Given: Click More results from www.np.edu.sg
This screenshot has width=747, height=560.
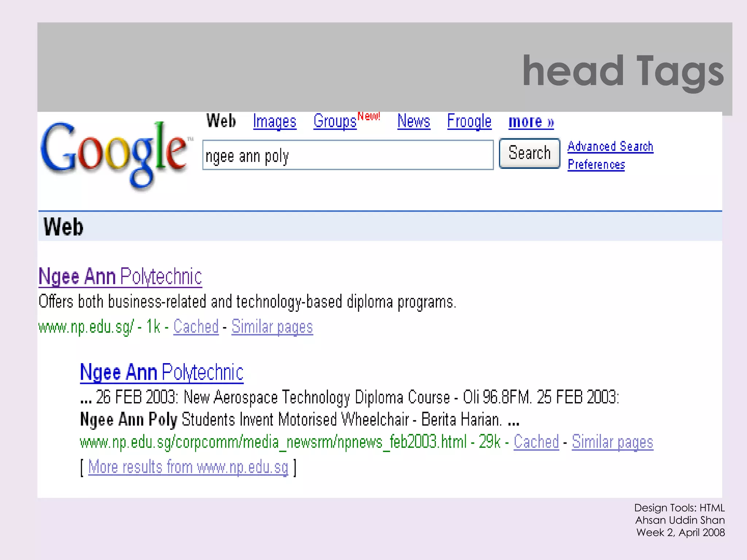Looking at the screenshot, I should [188, 467].
